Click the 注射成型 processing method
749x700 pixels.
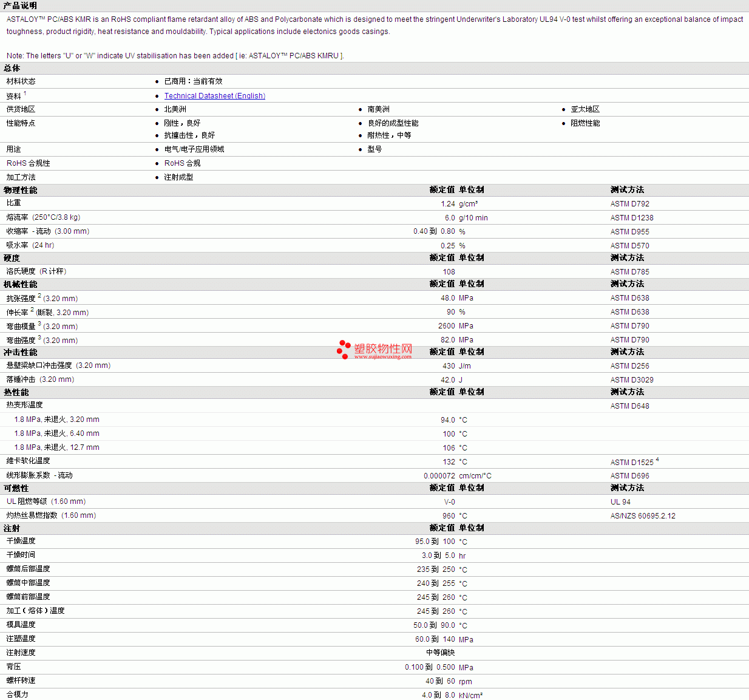click(x=179, y=177)
